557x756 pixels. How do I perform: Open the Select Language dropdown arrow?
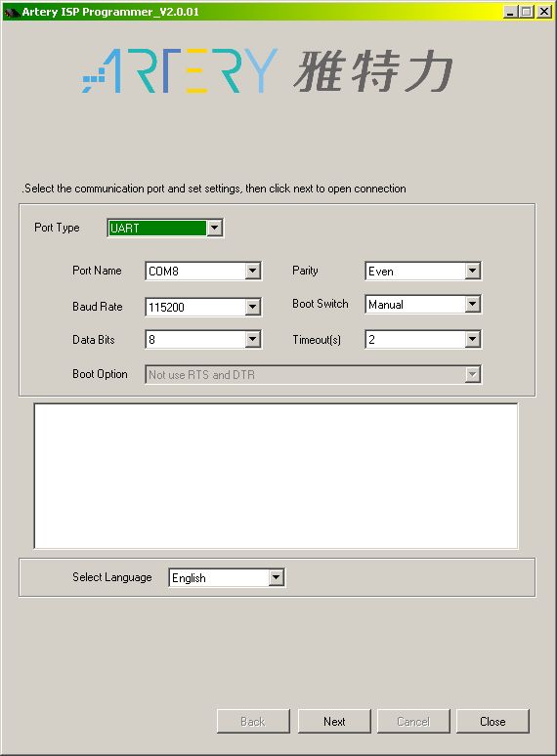(x=276, y=577)
